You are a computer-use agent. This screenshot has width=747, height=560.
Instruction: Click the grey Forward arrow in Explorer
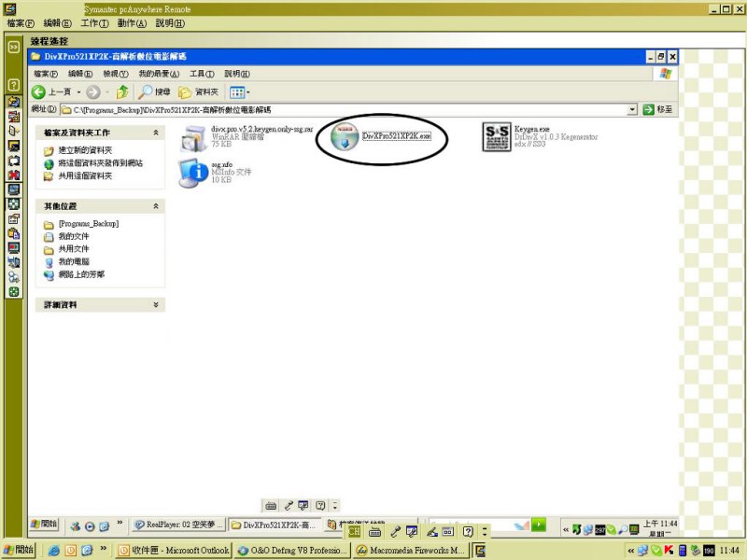pos(93,91)
